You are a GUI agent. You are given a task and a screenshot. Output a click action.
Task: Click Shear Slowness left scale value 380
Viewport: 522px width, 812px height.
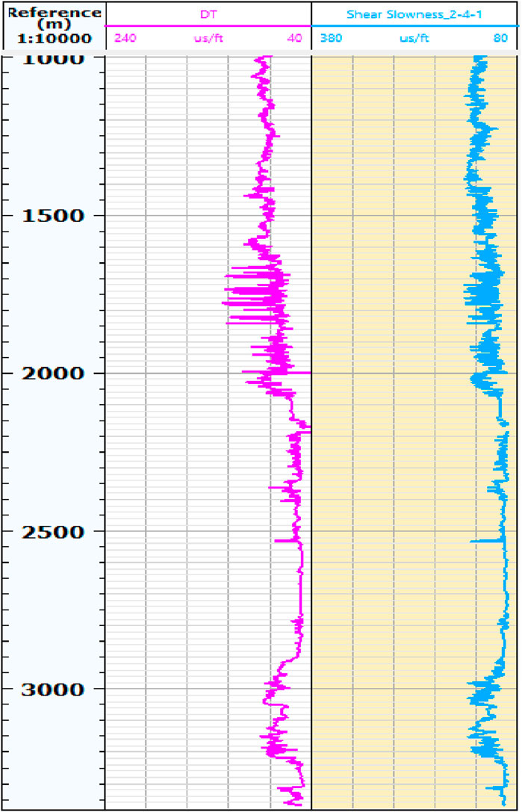pos(332,38)
